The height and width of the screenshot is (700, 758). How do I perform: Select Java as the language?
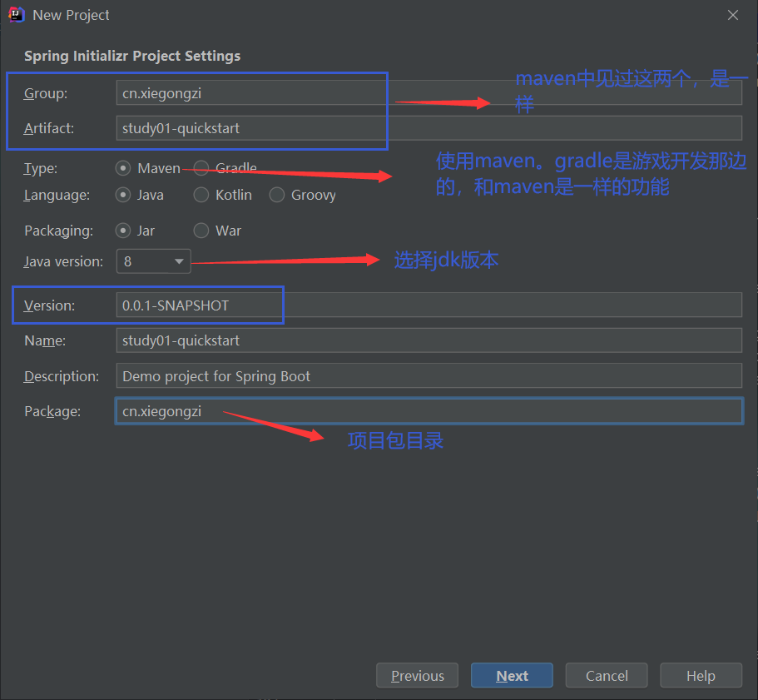click(x=123, y=195)
